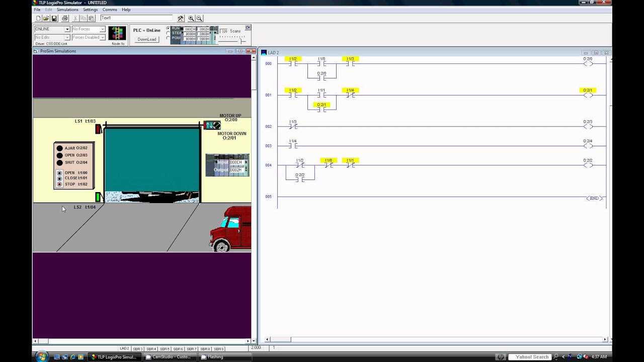This screenshot has height=362, width=644.
Task: Click the Text1 input field
Action: click(136, 18)
